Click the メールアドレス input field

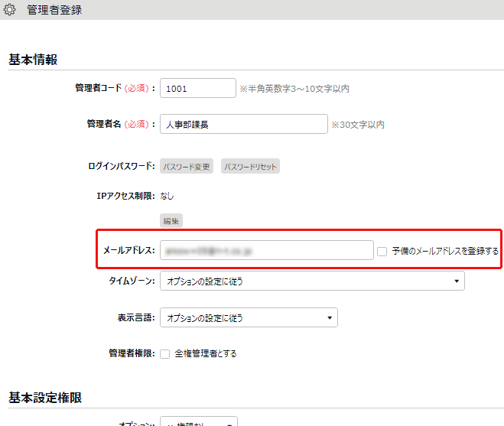[267, 250]
